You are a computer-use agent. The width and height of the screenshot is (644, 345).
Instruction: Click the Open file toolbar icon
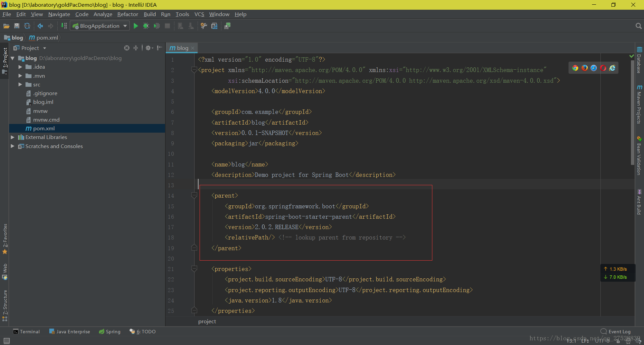(x=6, y=26)
